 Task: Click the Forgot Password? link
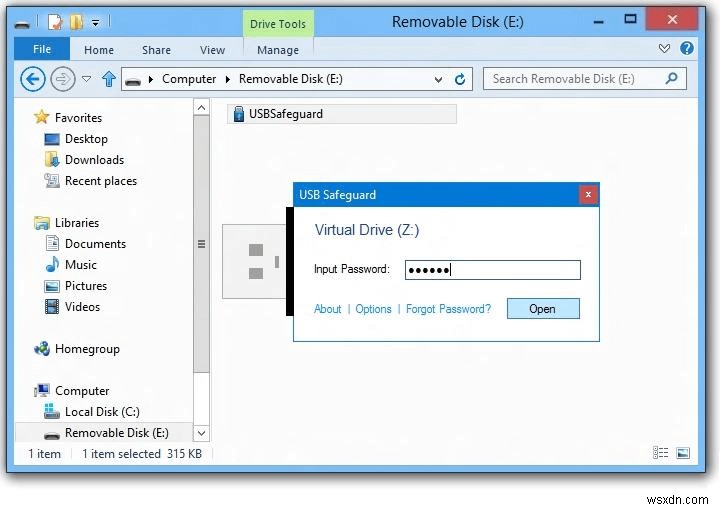tap(448, 309)
